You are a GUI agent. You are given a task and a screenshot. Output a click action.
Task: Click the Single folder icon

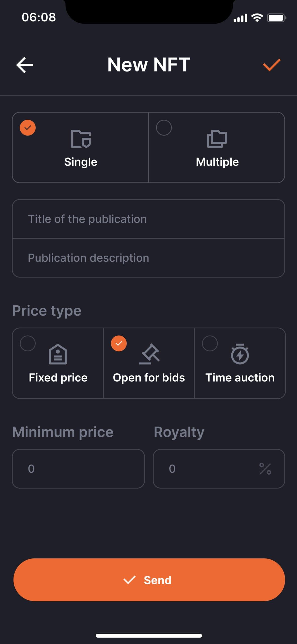[81, 139]
